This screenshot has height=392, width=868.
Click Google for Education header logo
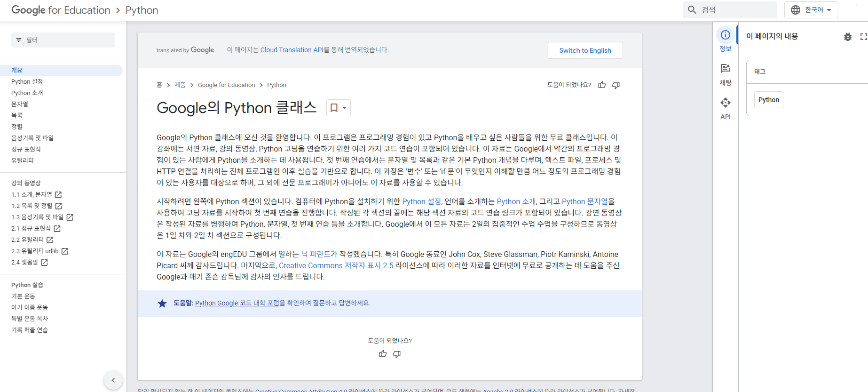[x=61, y=10]
